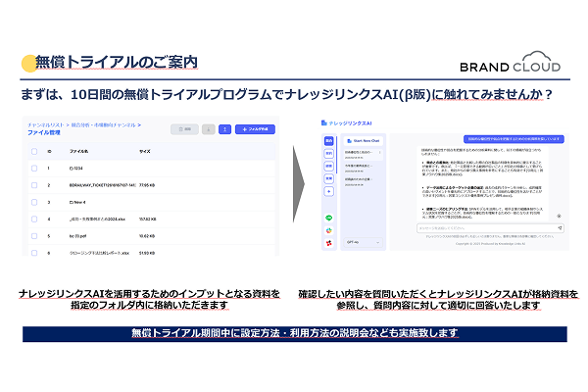Image resolution: width=588 pixels, height=392 pixels.
Task: Select the second sidebar category icon
Action: point(329,154)
